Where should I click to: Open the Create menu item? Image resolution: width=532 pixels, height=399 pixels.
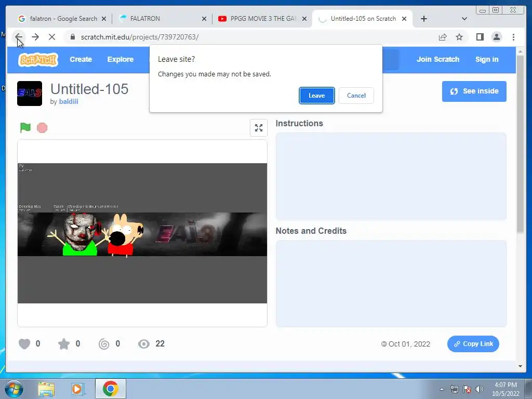point(81,59)
